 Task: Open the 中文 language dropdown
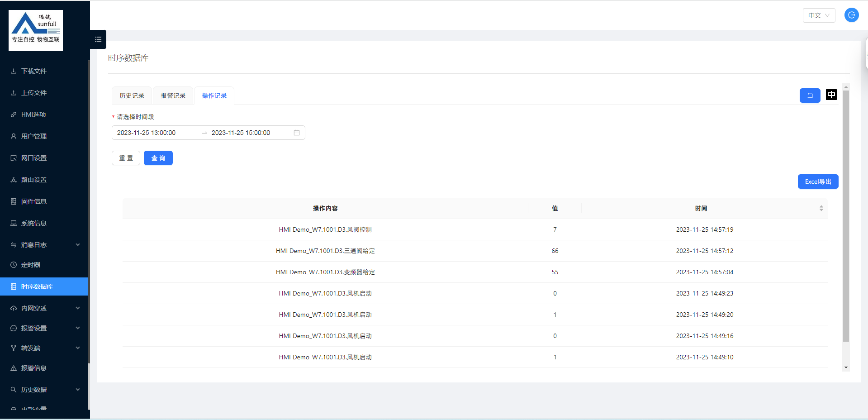click(x=819, y=15)
